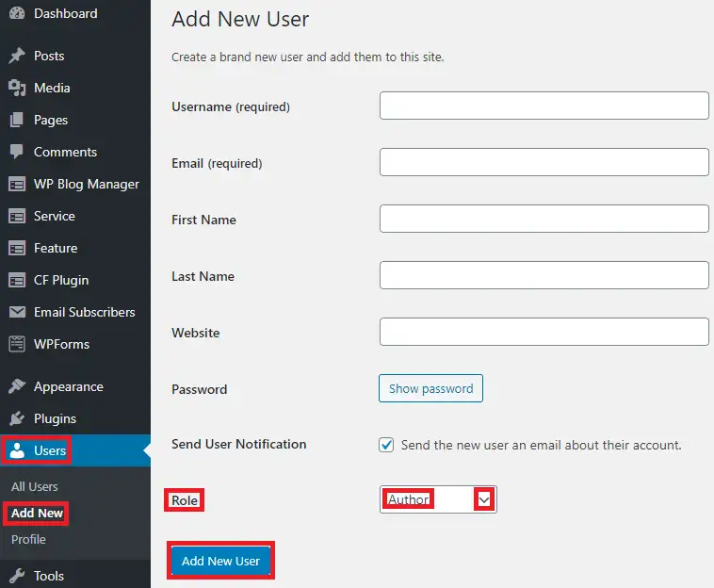714x588 pixels.
Task: Open the Posts menu
Action: click(49, 56)
